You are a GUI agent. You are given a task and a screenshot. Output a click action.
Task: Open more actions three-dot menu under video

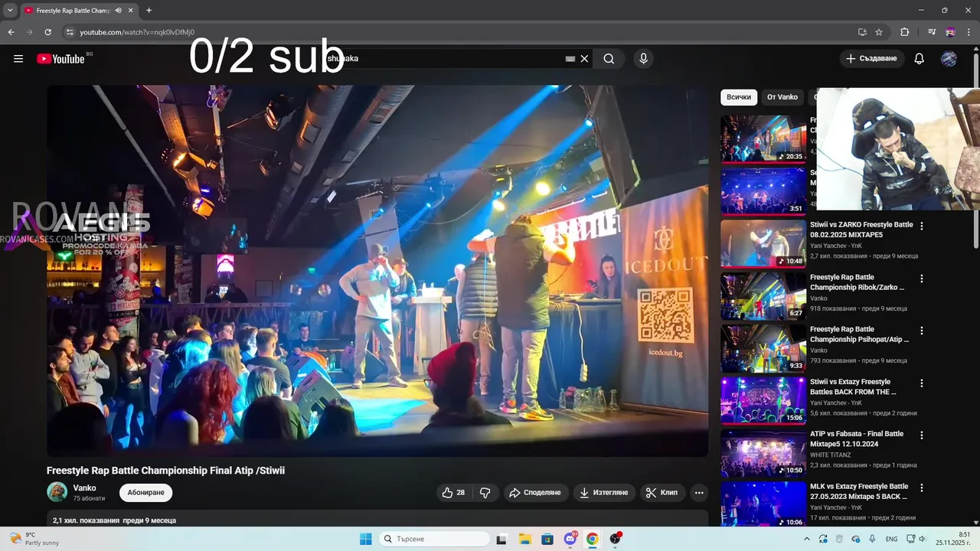click(x=699, y=493)
